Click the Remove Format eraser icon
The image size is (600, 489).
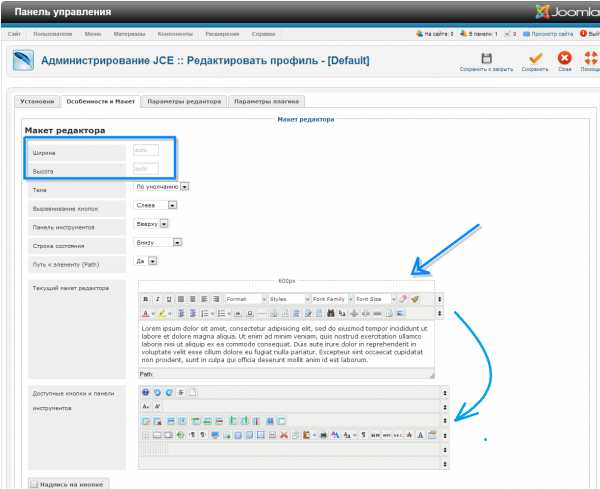coord(403,299)
